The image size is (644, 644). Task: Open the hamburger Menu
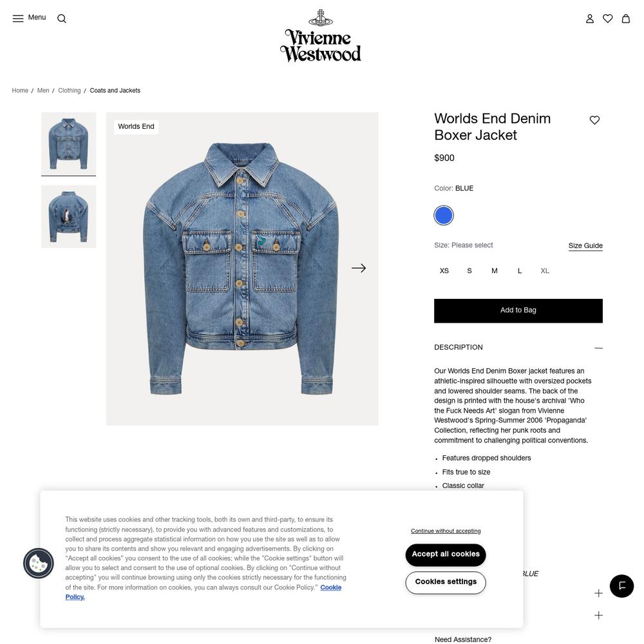point(29,18)
